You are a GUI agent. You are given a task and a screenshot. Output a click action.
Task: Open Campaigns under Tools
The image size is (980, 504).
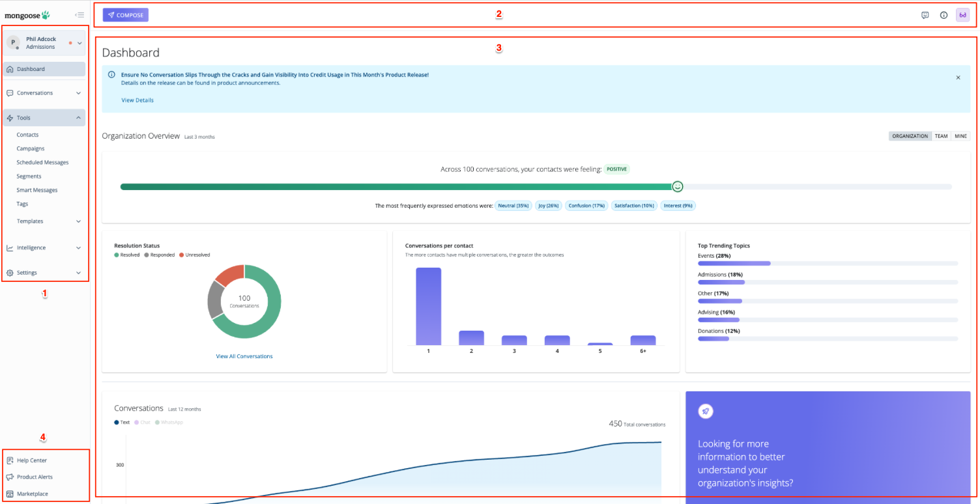31,148
